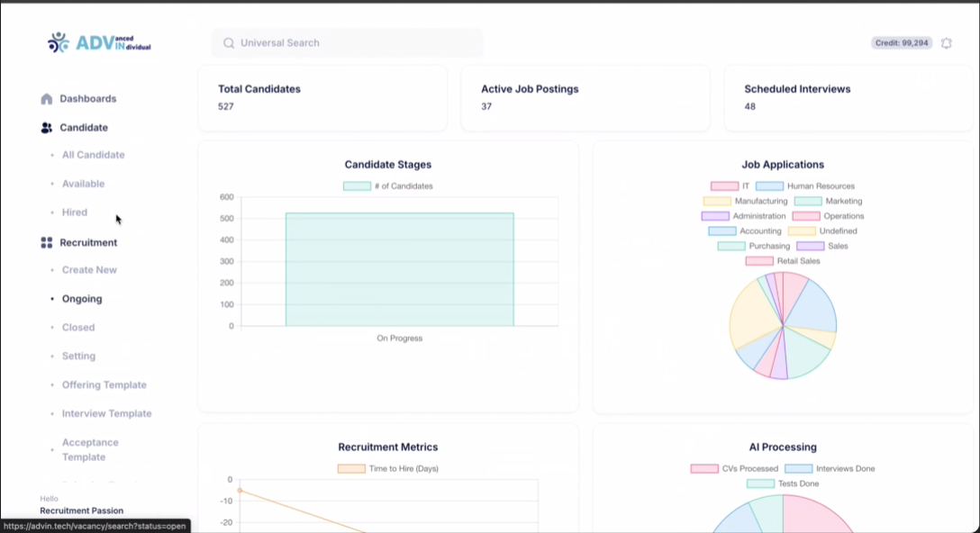Click the 'Credit: 99,294' badge

[901, 42]
